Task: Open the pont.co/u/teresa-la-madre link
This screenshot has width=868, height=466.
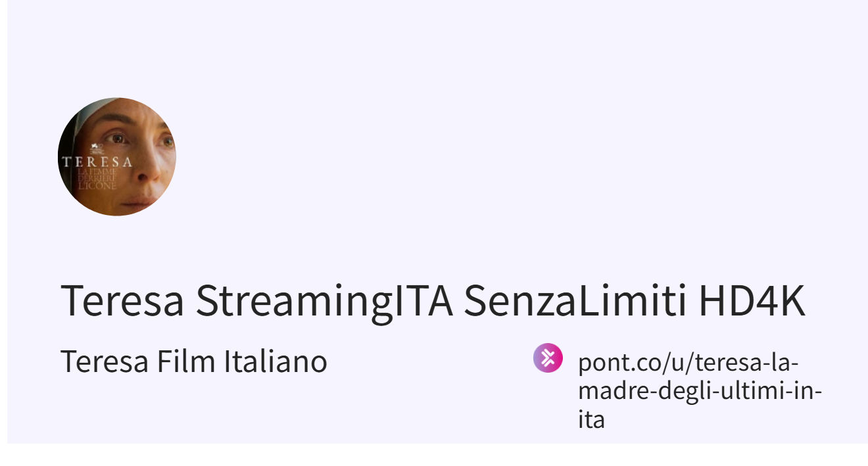Action: (688, 363)
